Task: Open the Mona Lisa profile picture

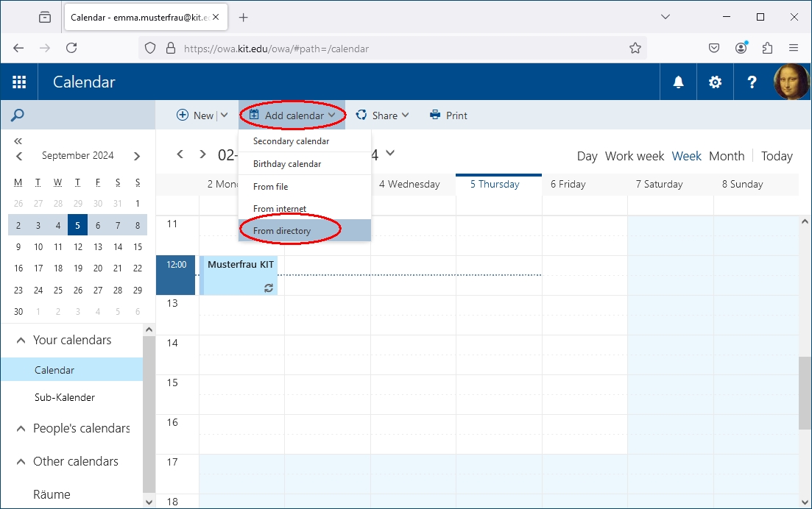Action: tap(791, 82)
